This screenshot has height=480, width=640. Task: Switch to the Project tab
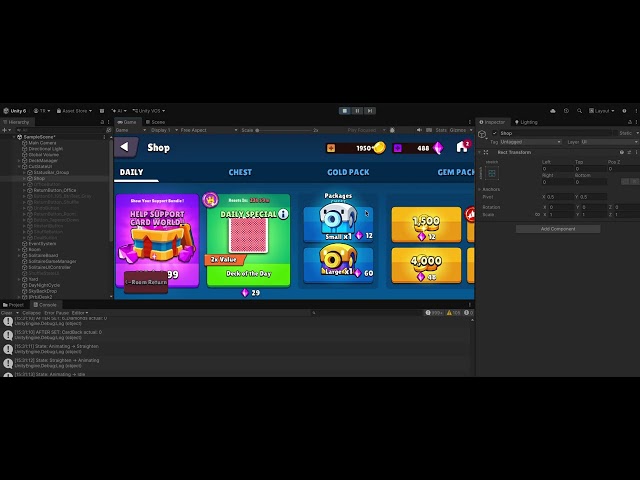pos(13,305)
